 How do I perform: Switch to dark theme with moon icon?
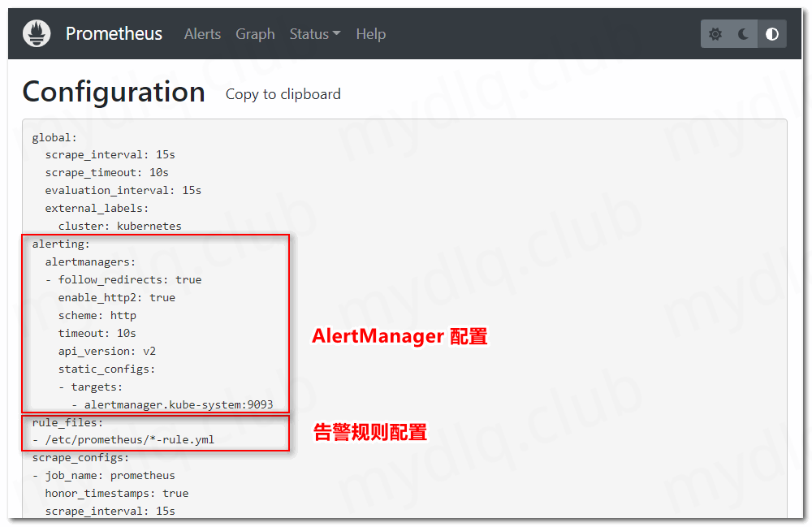743,34
